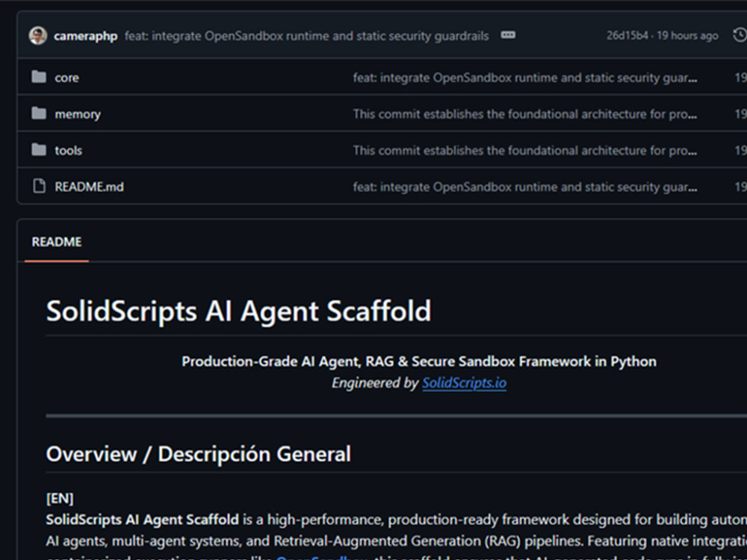Image resolution: width=747 pixels, height=560 pixels.
Task: Click the core folder icon
Action: (x=39, y=77)
